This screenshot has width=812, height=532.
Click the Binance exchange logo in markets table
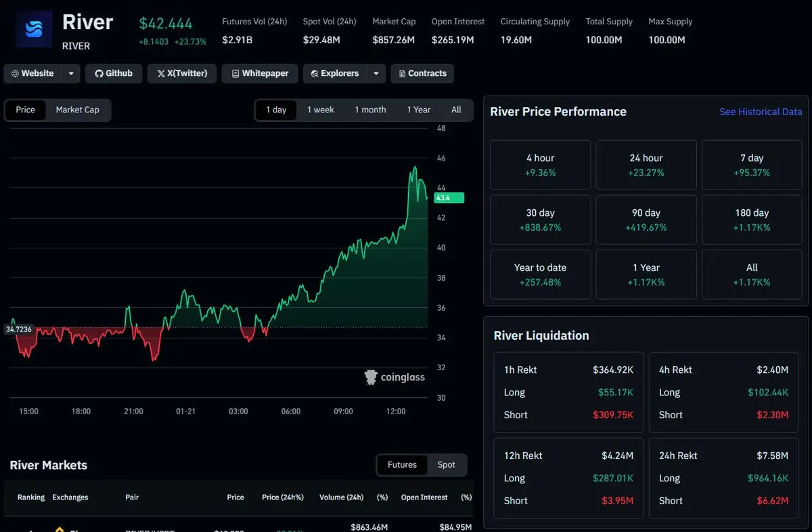60,529
